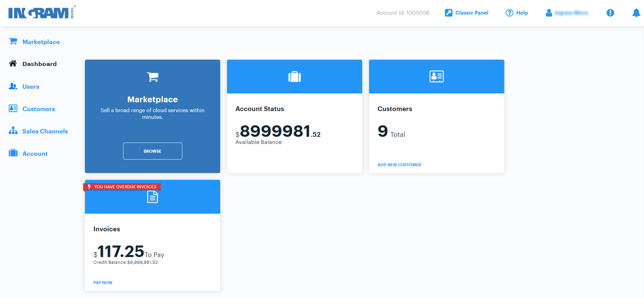Click the document icon on Invoices card
644x298 pixels.
[153, 197]
